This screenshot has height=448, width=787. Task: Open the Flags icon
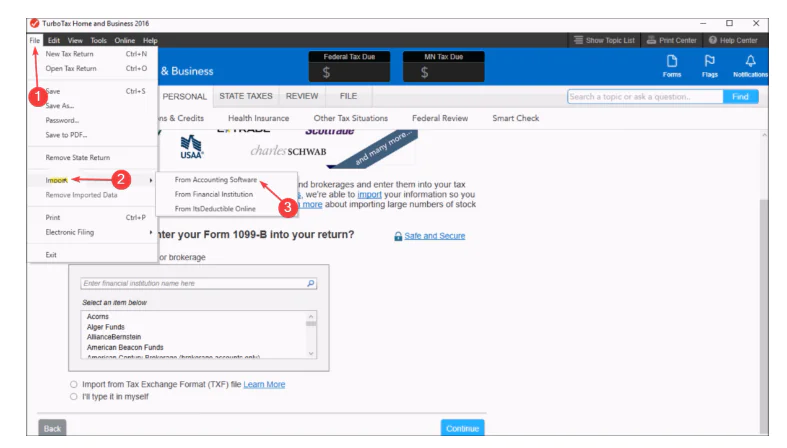(x=709, y=66)
